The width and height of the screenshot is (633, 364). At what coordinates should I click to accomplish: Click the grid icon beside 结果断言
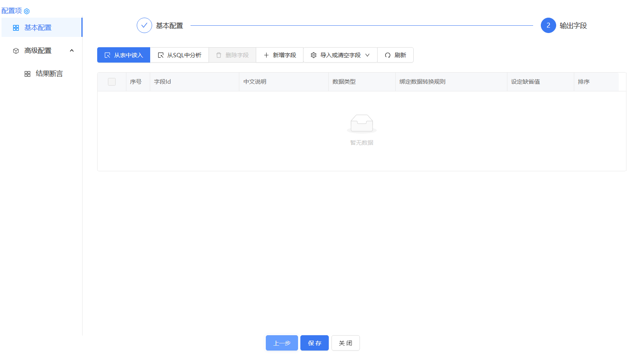click(x=27, y=73)
